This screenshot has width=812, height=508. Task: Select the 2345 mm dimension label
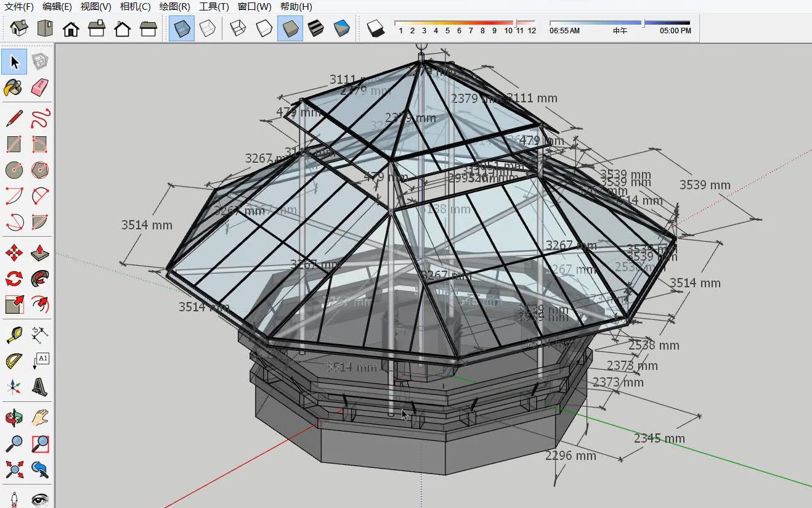click(x=659, y=438)
